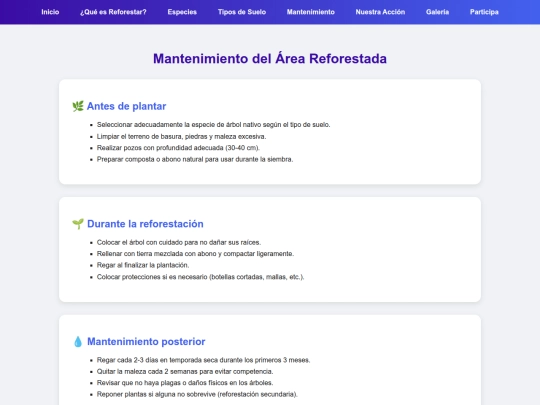Open the Especies menu item
This screenshot has width=540, height=405.
182,12
